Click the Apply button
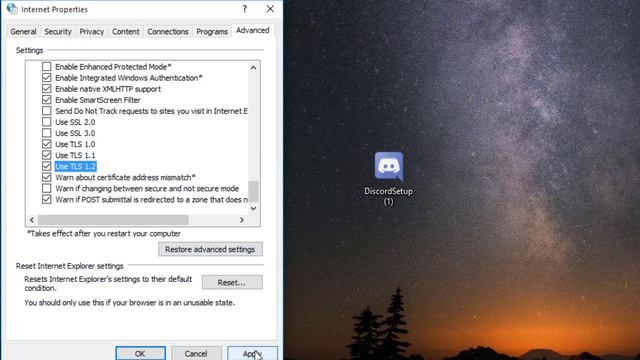The height and width of the screenshot is (360, 640). (x=252, y=353)
